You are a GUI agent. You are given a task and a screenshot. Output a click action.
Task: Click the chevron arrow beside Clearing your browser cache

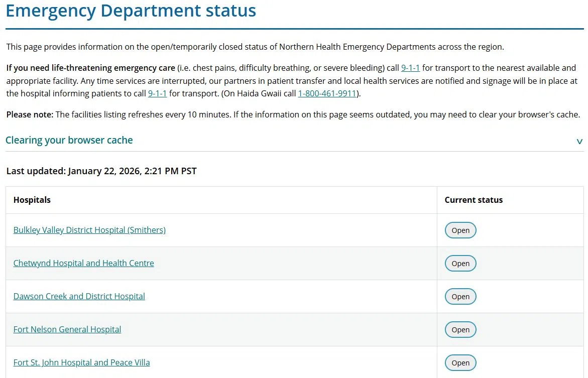(579, 142)
